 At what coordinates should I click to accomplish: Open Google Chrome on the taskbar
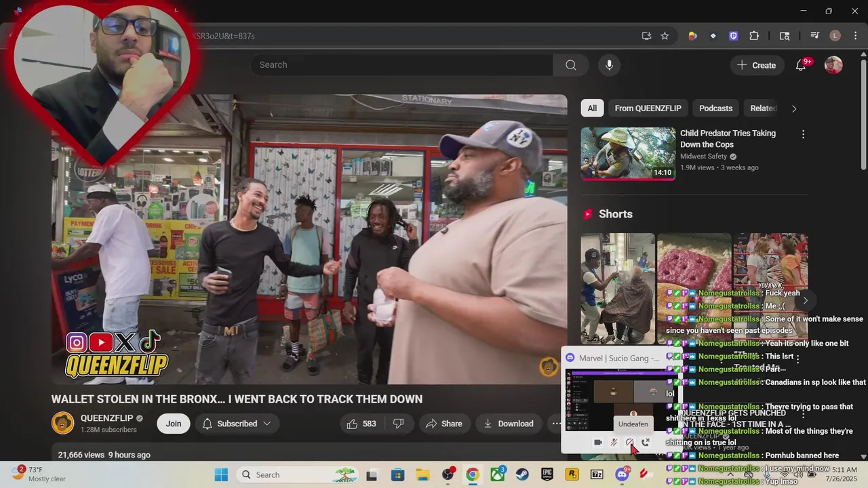click(473, 474)
